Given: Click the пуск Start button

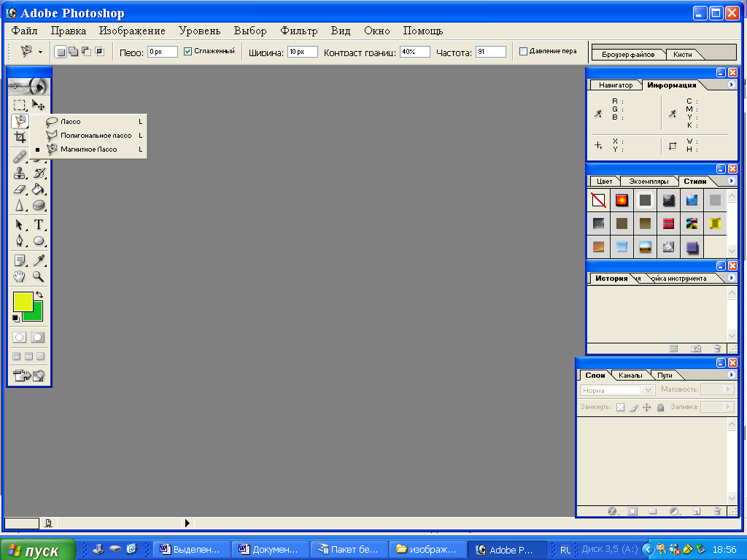Looking at the screenshot, I should (38, 550).
